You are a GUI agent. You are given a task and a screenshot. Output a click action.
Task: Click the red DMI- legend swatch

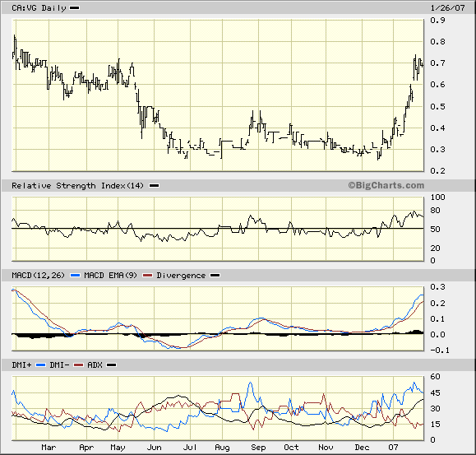coord(78,365)
